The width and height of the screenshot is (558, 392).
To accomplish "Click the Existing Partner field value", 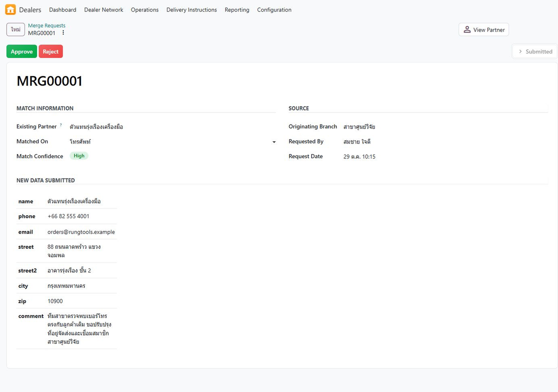I will point(96,127).
